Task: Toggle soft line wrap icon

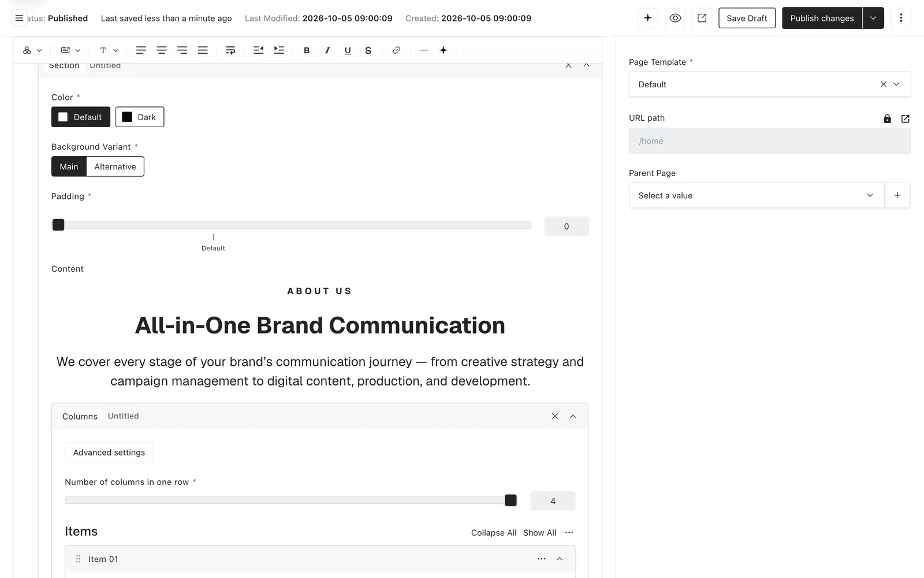Action: pyautogui.click(x=230, y=50)
